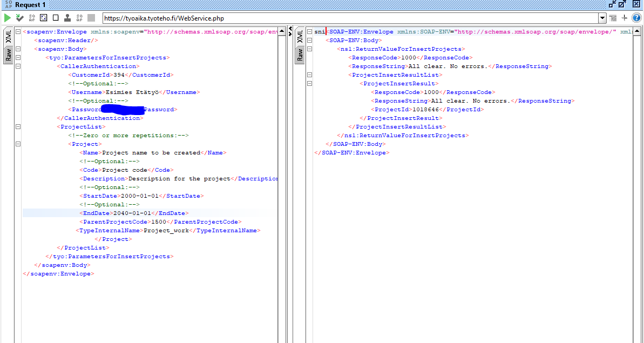Click closing SOAP-ENV:Envelope tag in response
Viewport: 644px width, 343px height.
(352, 152)
